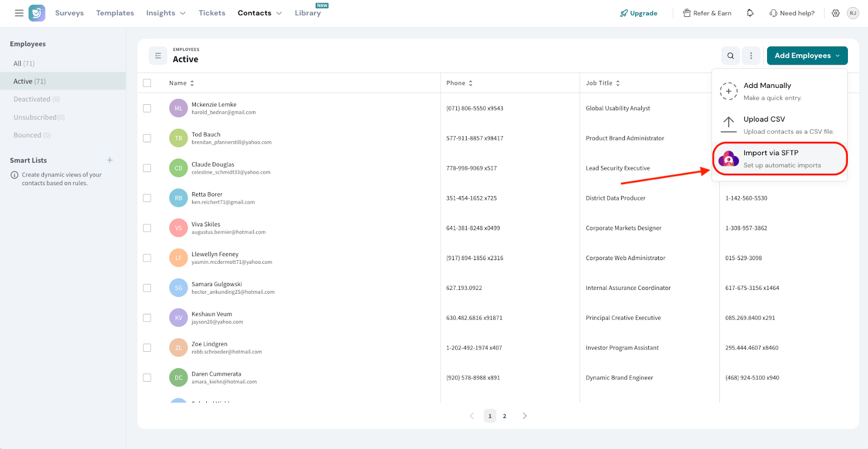Sort the table by Name column
Image resolution: width=868 pixels, height=449 pixels.
(181, 83)
